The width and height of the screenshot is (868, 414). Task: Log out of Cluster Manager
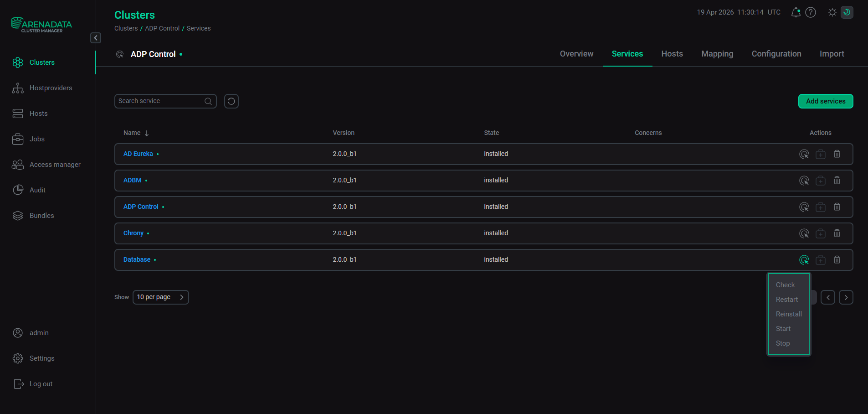(33, 384)
